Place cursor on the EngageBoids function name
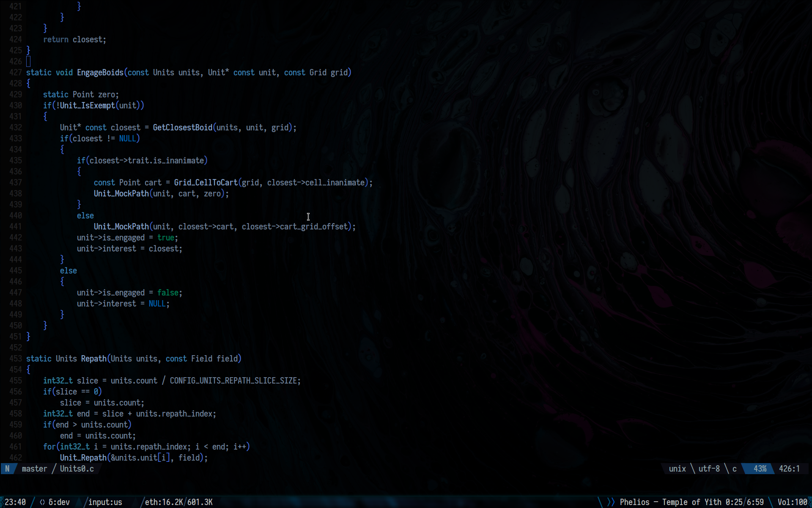Viewport: 812px width, 508px height. pyautogui.click(x=100, y=72)
